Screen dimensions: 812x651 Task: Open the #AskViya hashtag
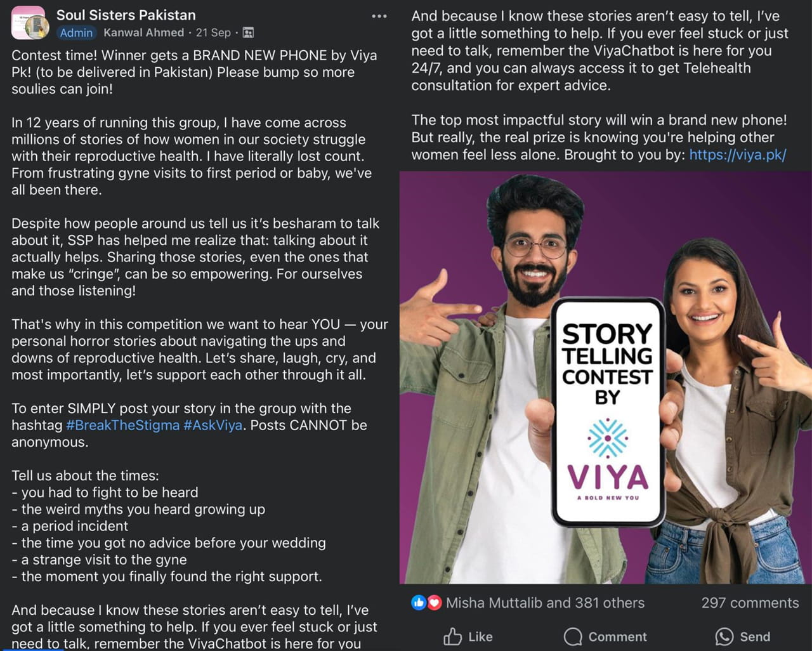pyautogui.click(x=213, y=425)
